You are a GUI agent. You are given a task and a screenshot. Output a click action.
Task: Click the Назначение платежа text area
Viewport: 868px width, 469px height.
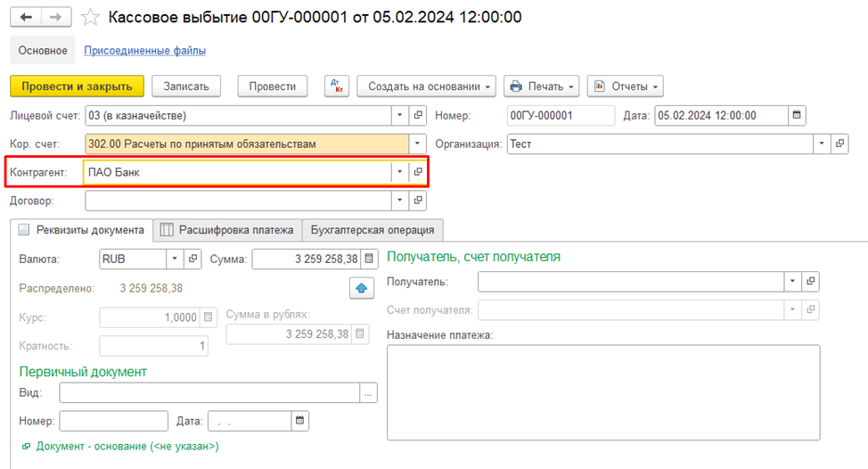click(x=603, y=392)
